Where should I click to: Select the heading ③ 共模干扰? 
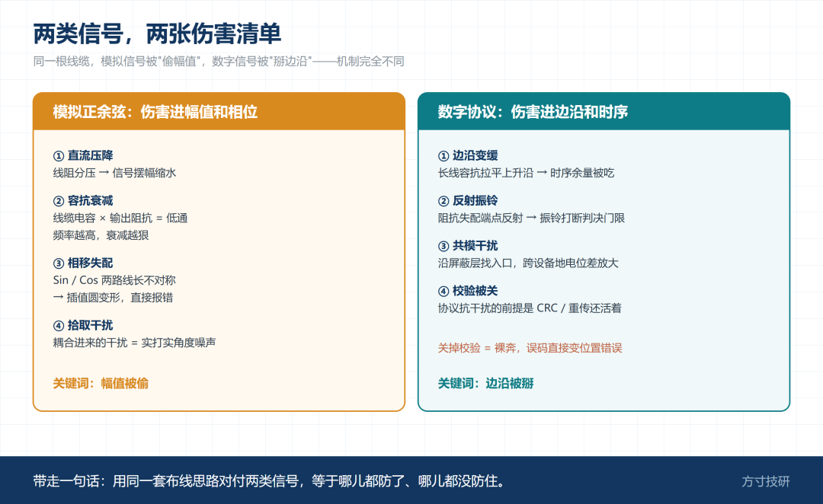tap(468, 245)
